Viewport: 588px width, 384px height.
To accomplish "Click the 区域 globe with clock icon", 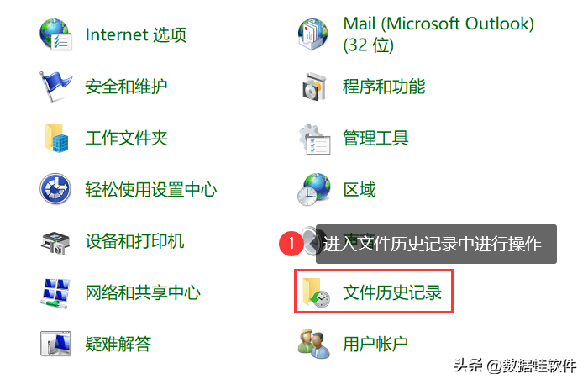I will (314, 189).
